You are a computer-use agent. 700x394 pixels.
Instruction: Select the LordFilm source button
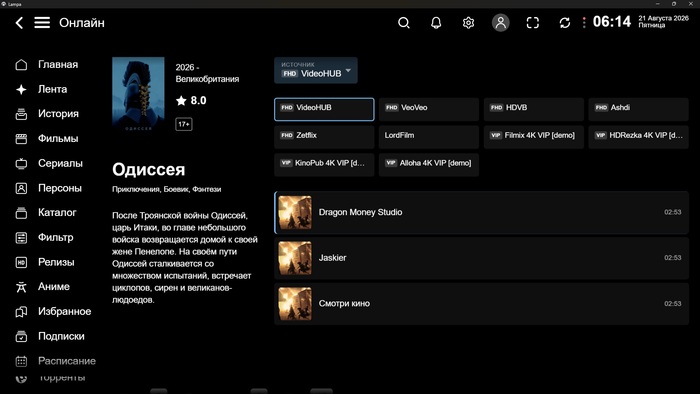429,137
